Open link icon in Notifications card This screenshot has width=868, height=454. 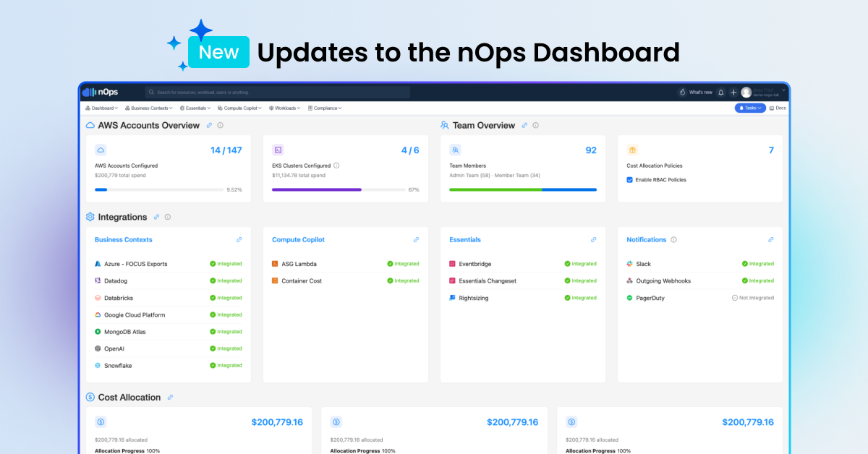tap(770, 239)
